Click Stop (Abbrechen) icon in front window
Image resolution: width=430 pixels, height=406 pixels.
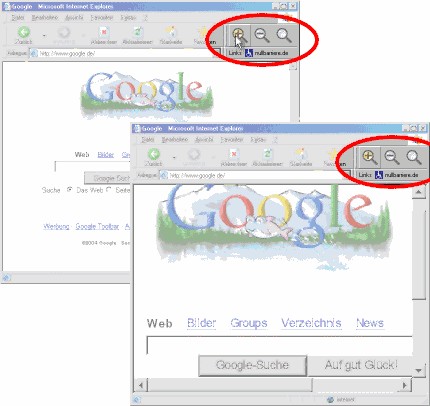pos(234,154)
